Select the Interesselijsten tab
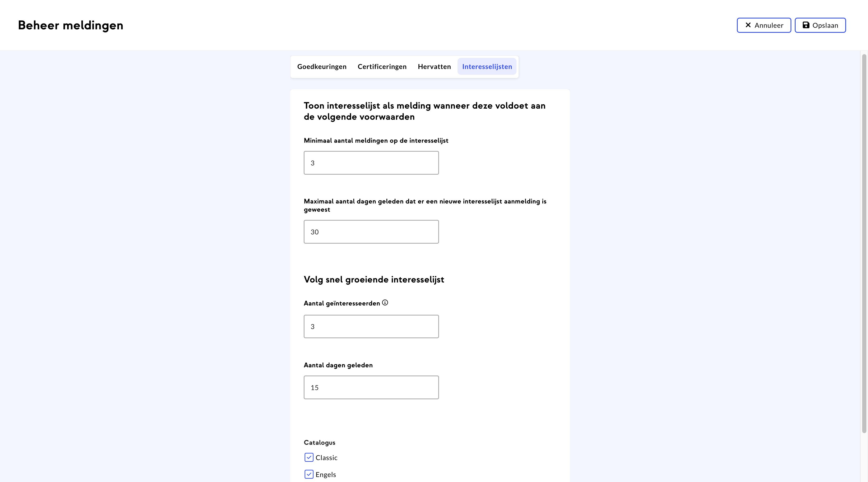Screen dimensions: 868x482 point(487,67)
